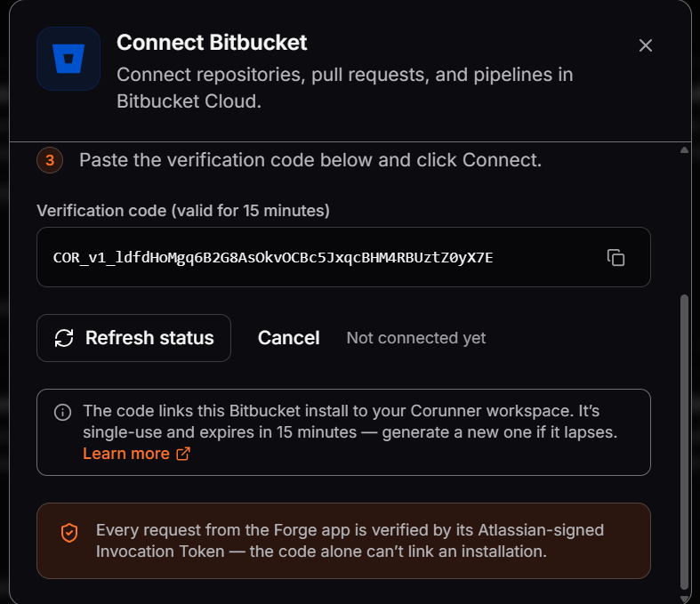The width and height of the screenshot is (700, 604).
Task: Click the info icon in the code notice
Action: tap(62, 412)
